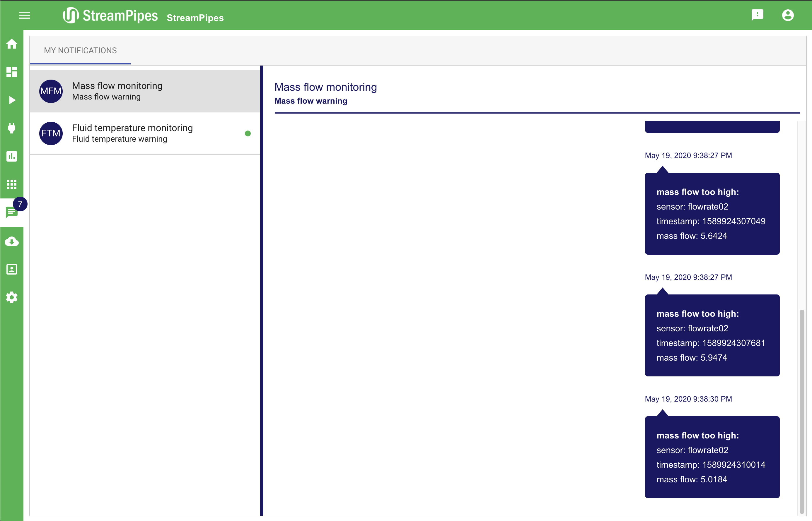
Task: Click the StreamPipes logo
Action: click(110, 16)
